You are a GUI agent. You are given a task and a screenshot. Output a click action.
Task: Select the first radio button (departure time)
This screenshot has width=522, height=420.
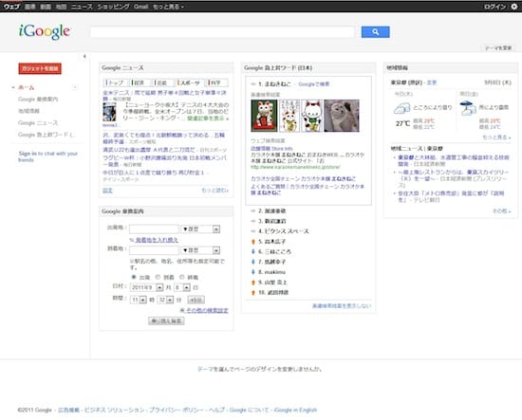tap(134, 277)
